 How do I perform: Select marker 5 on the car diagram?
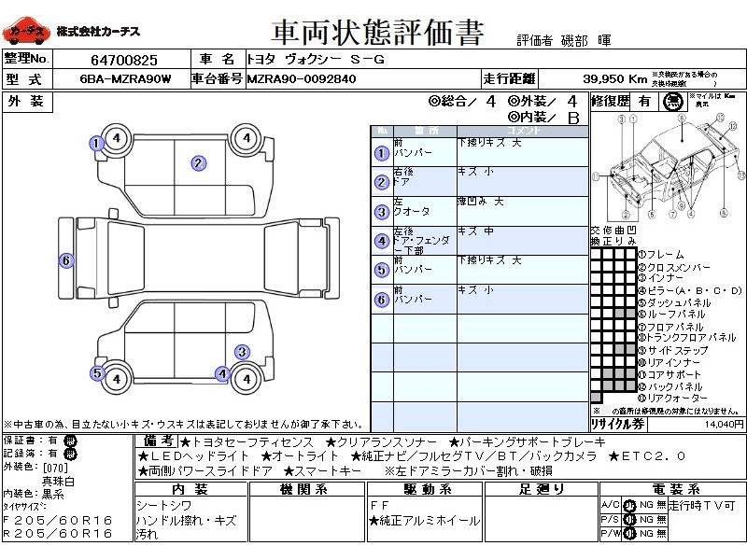click(97, 372)
